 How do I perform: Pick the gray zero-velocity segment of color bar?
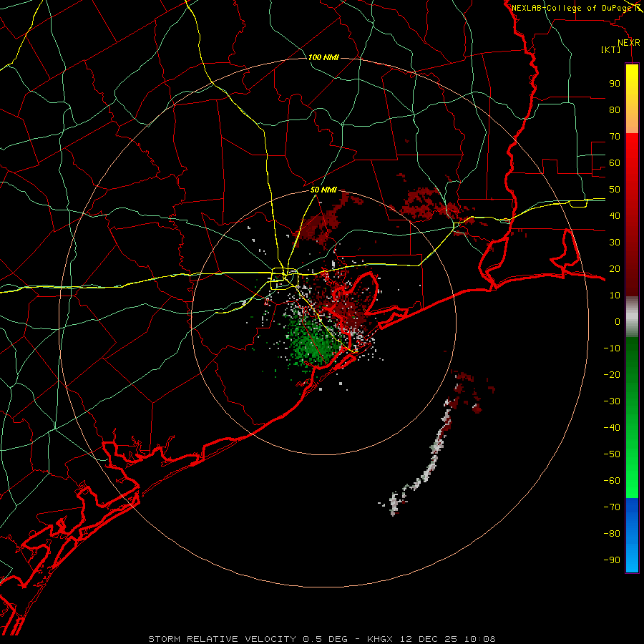point(632,317)
